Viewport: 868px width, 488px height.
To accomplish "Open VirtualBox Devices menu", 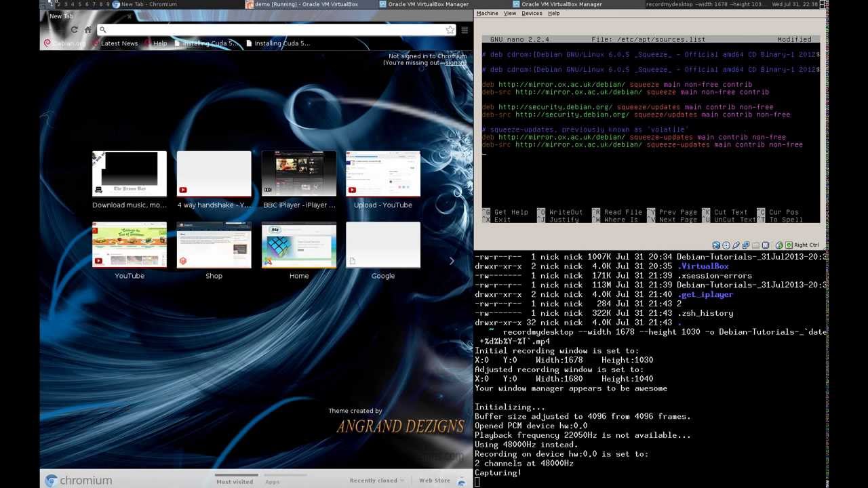I will point(532,14).
